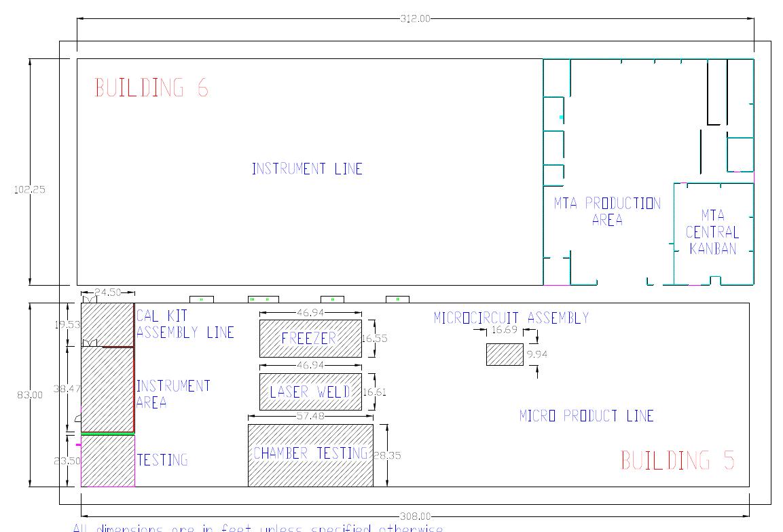The image size is (783, 532).
Task: Click the 46.94 dimension above LASER WELD
Action: tap(310, 365)
